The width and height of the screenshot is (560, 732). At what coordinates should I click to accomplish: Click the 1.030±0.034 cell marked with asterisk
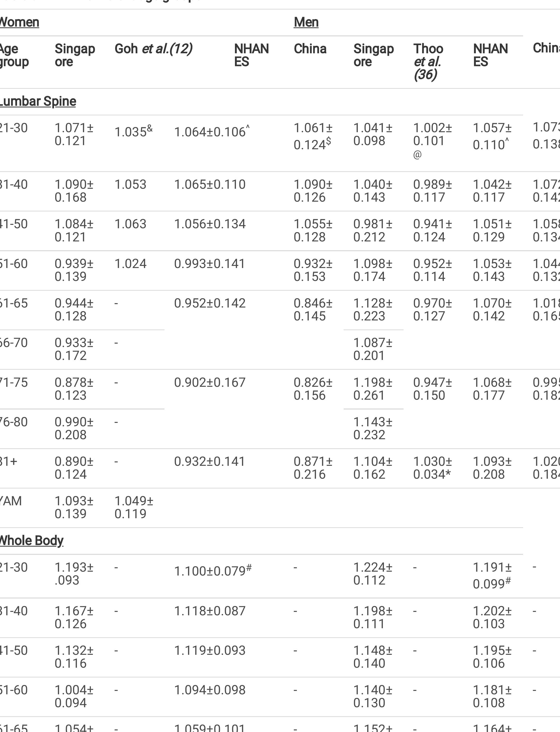(x=432, y=468)
